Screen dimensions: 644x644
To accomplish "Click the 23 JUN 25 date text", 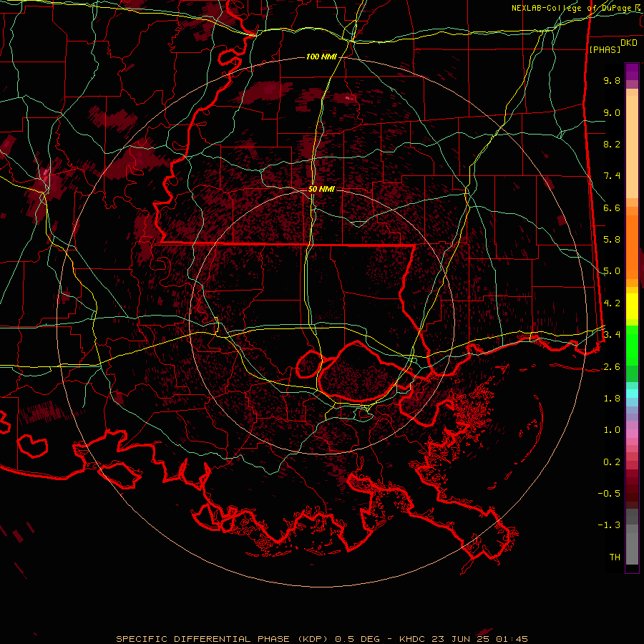I will [460, 639].
